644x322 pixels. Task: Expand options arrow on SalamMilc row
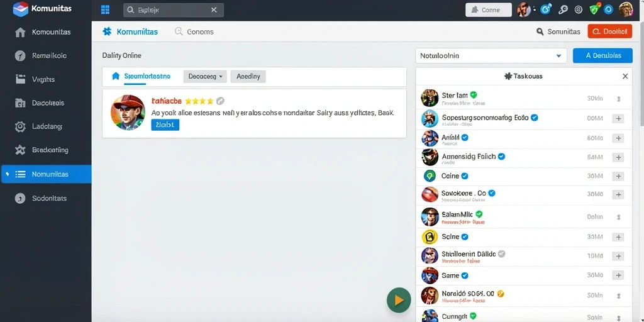pyautogui.click(x=618, y=217)
